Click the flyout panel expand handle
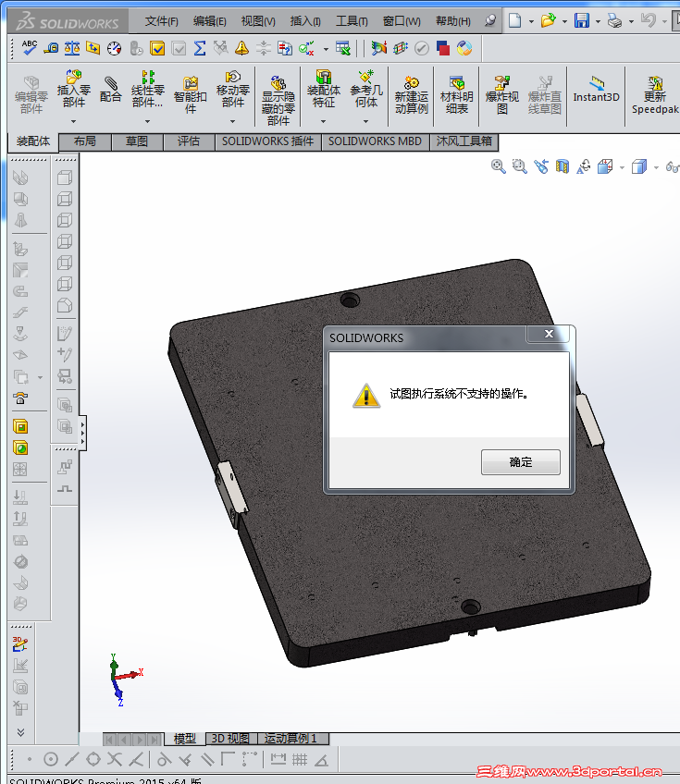The width and height of the screenshot is (680, 784). pos(82,433)
